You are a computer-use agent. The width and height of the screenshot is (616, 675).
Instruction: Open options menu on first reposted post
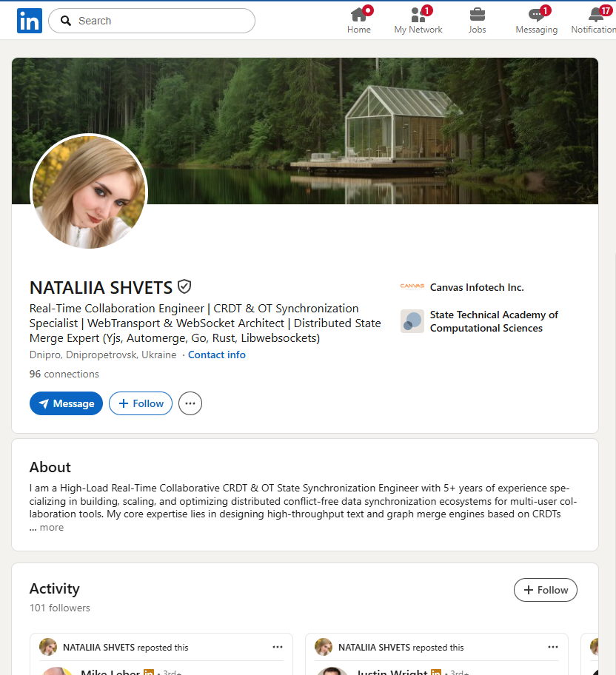tap(278, 647)
